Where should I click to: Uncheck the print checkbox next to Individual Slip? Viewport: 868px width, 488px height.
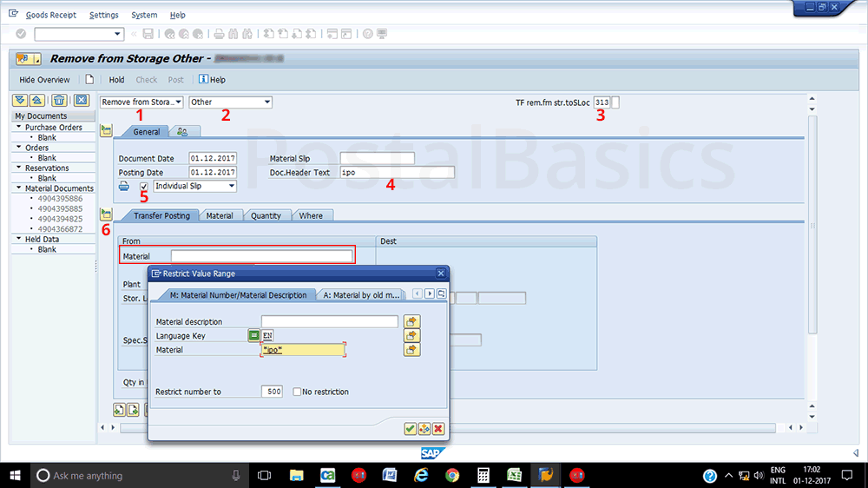coord(144,186)
